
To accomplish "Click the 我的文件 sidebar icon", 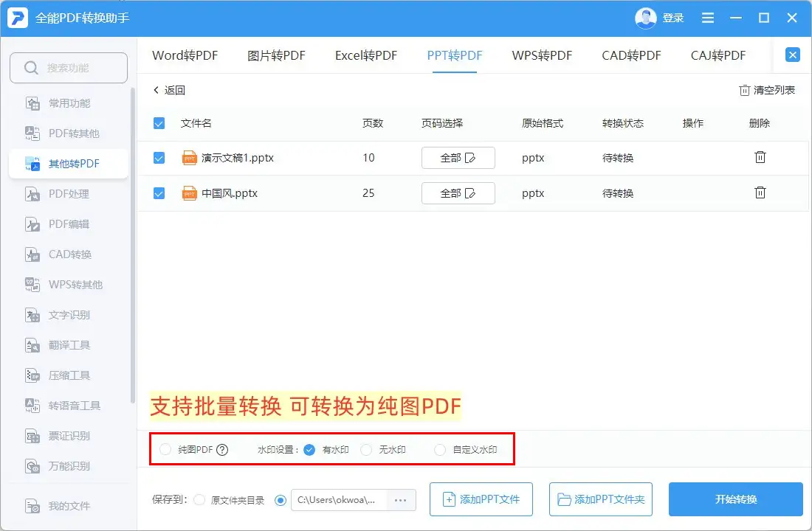I will pyautogui.click(x=32, y=506).
